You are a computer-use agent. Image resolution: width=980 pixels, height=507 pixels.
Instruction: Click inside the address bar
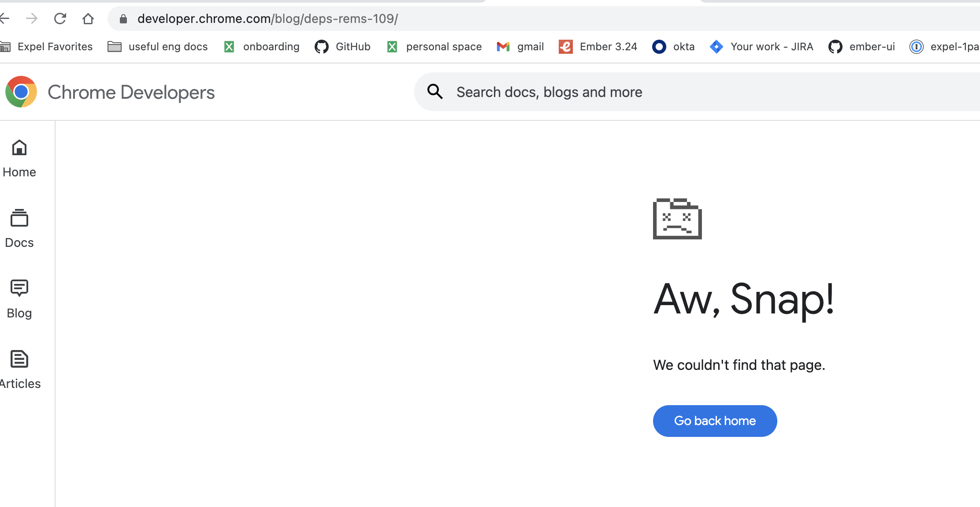[x=308, y=19]
